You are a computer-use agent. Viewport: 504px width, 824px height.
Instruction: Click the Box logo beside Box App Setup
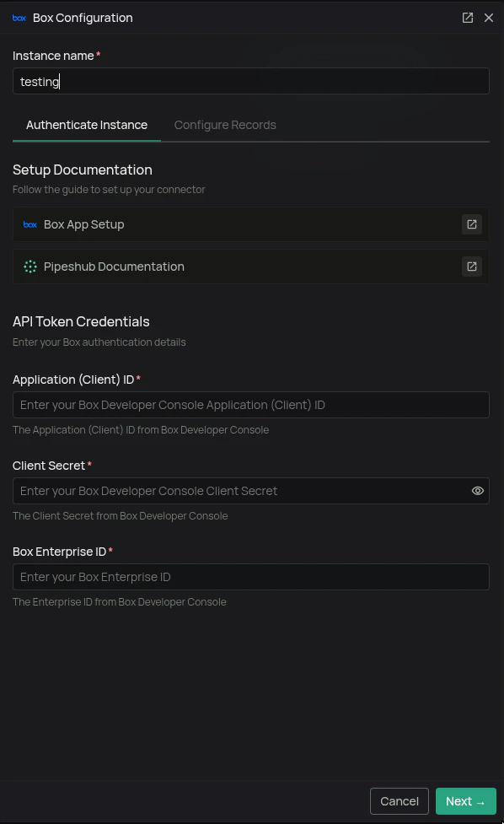30,224
